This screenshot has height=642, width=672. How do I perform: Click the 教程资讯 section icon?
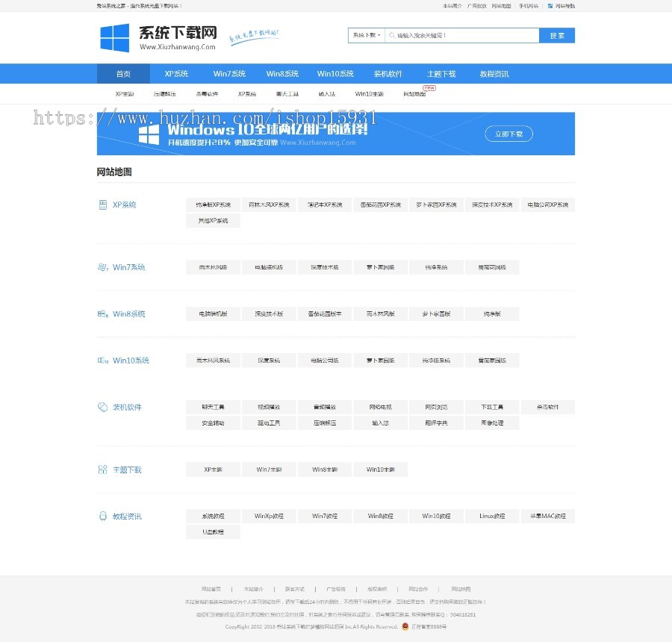pyautogui.click(x=103, y=516)
